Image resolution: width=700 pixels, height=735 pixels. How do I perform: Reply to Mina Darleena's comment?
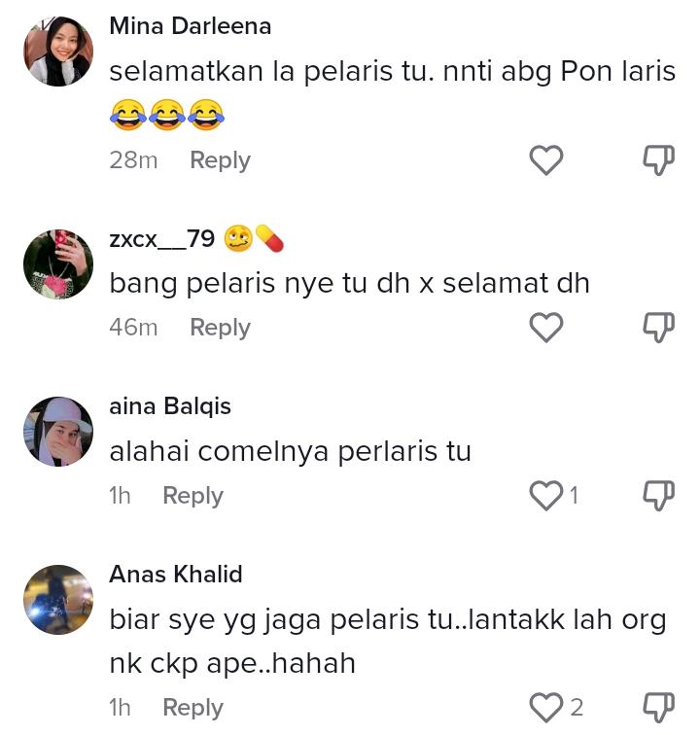220,160
